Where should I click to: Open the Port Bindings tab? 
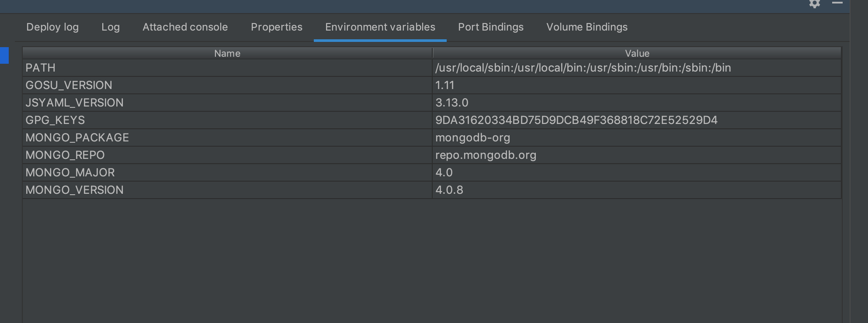click(490, 27)
